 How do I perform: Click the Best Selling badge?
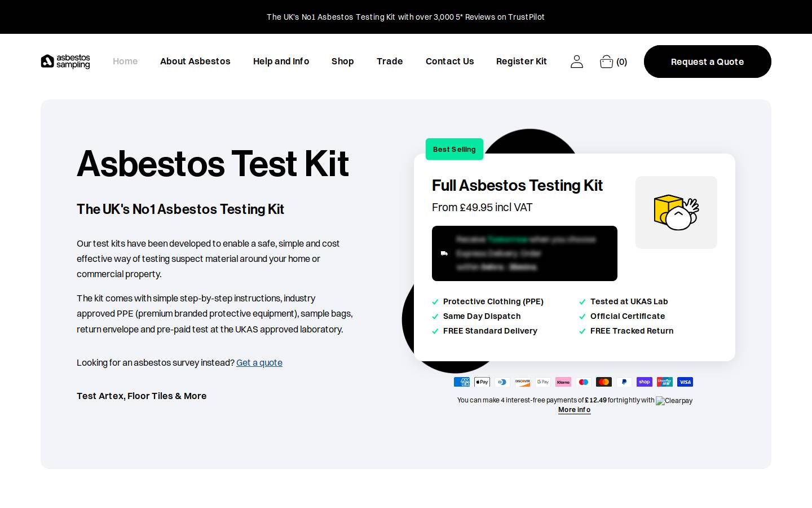(x=454, y=149)
